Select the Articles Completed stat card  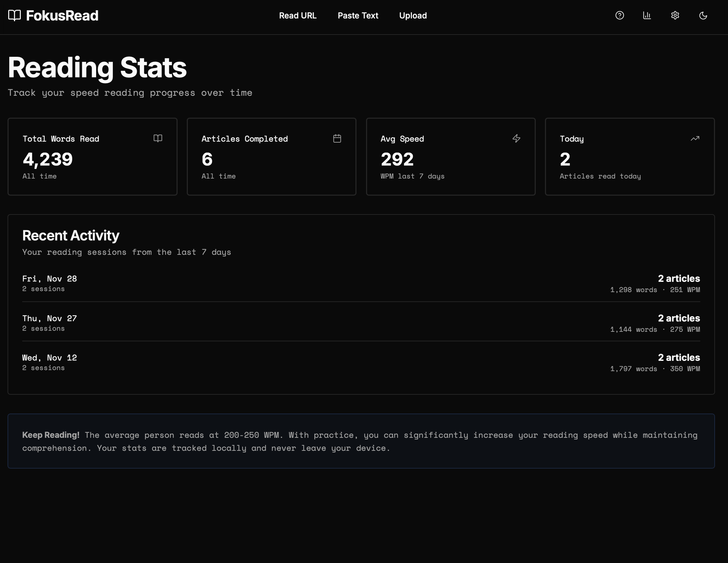pos(271,157)
